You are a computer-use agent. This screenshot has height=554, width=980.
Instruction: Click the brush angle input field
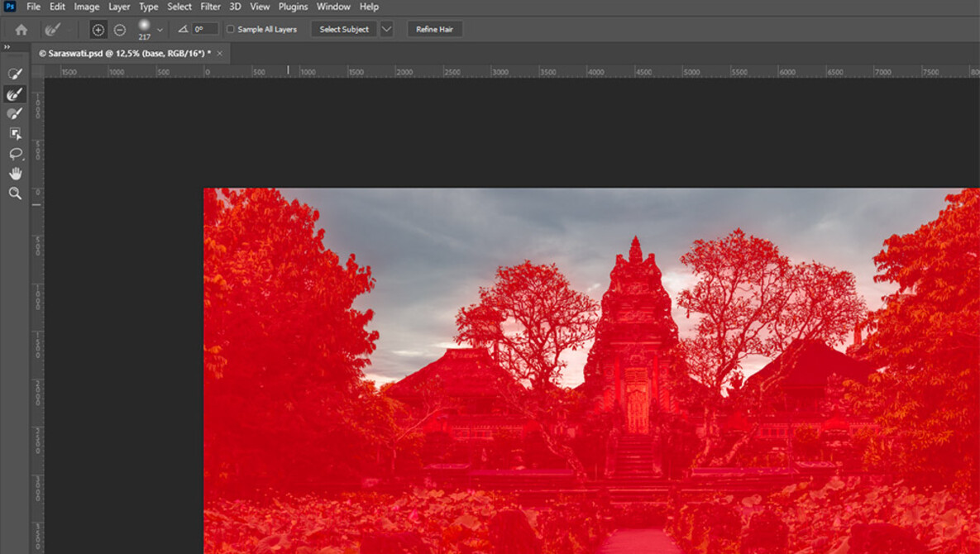[203, 27]
